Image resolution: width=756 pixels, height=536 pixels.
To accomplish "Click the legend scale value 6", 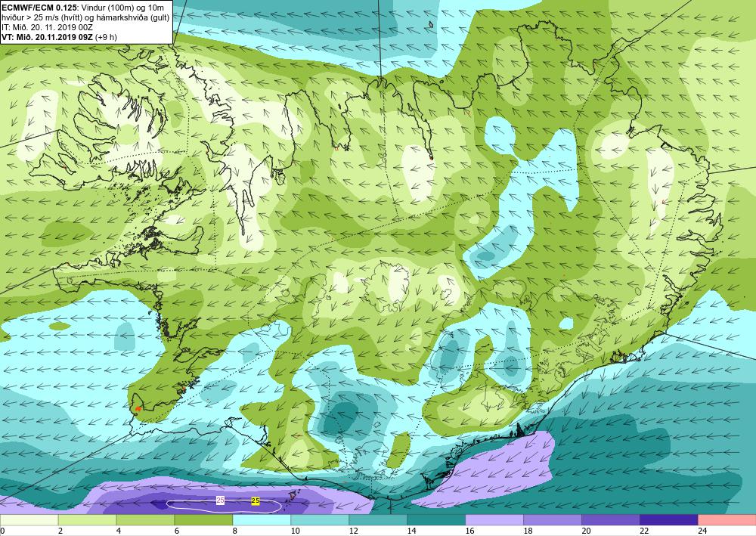I will 177,531.
